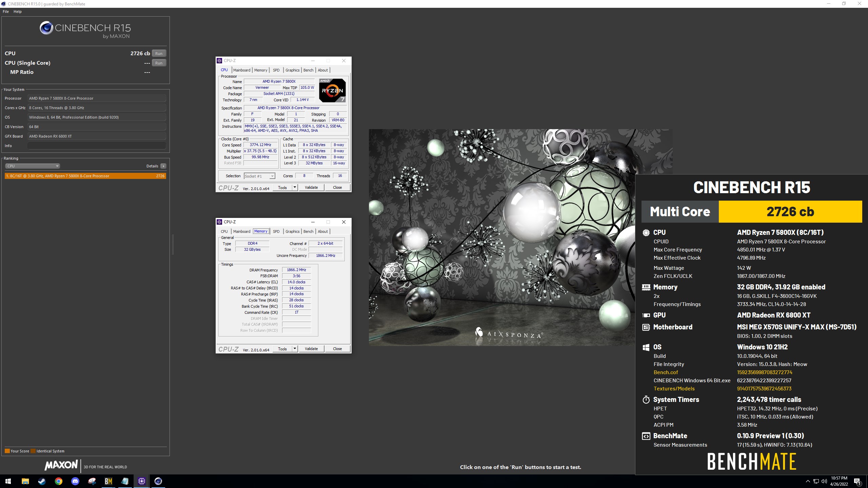Open Discord from the taskbar
The height and width of the screenshot is (488, 868).
pos(75,481)
